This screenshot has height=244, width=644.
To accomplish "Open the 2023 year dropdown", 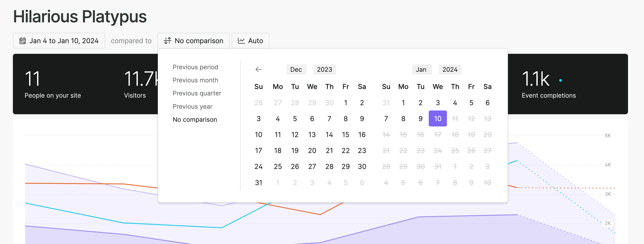I will 324,70.
